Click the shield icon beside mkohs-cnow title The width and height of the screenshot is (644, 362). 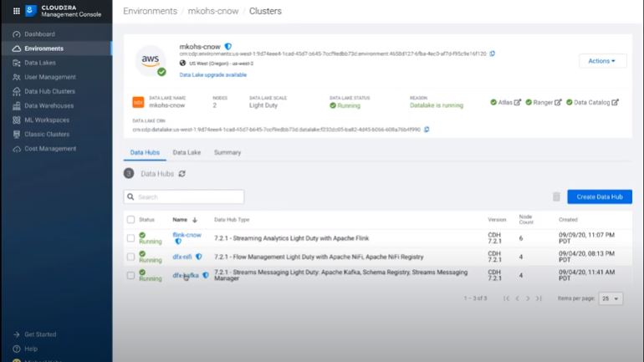click(x=228, y=46)
